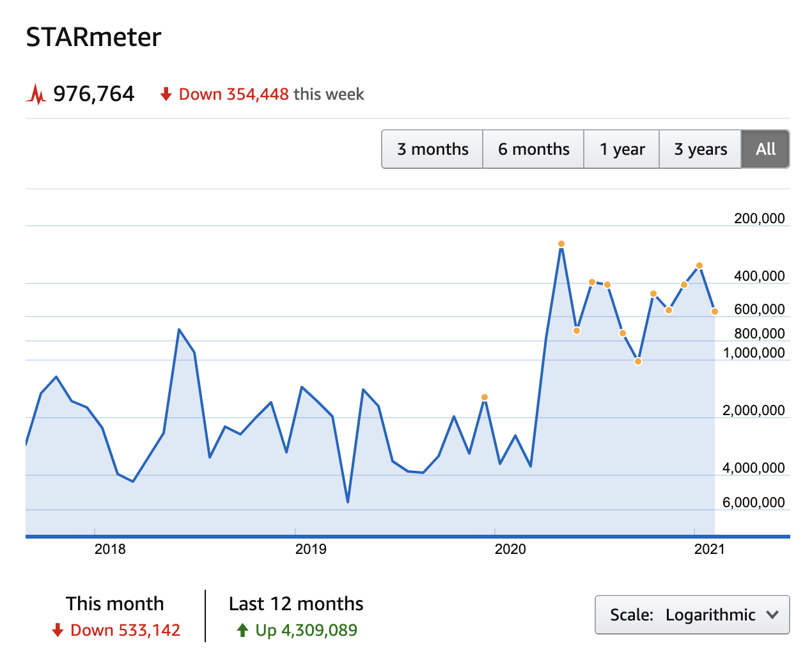Click the 200,000 y-axis label
Screen dimensions: 812x655
click(760, 219)
